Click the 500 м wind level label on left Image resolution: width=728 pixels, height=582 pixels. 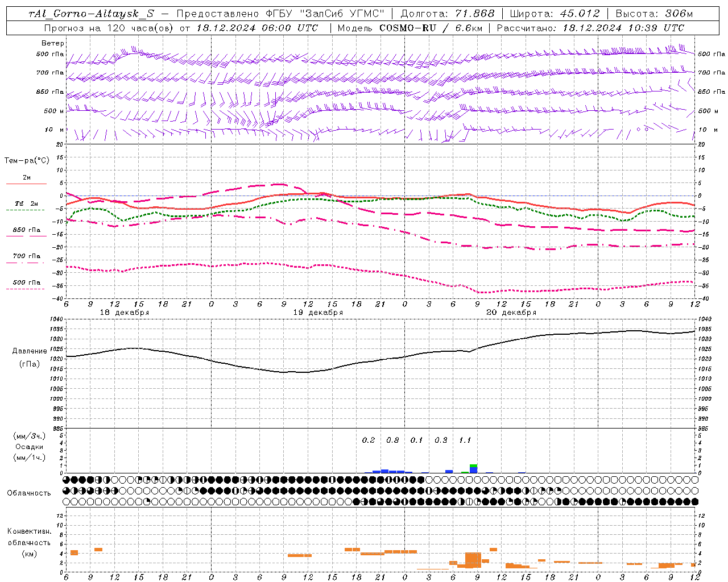pos(54,111)
